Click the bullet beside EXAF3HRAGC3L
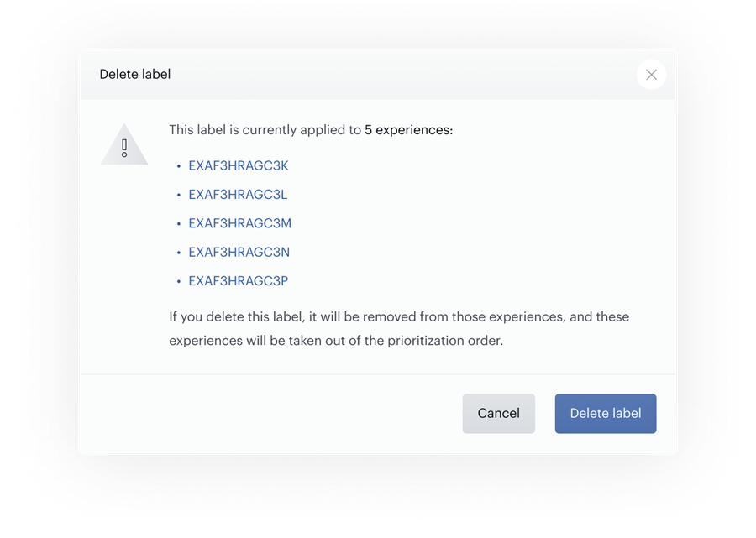 [178, 195]
